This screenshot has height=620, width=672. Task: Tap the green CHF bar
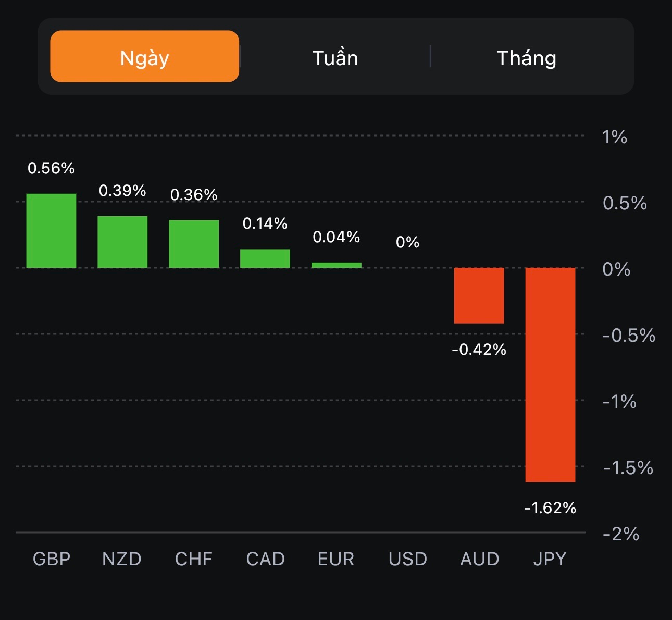pos(194,244)
